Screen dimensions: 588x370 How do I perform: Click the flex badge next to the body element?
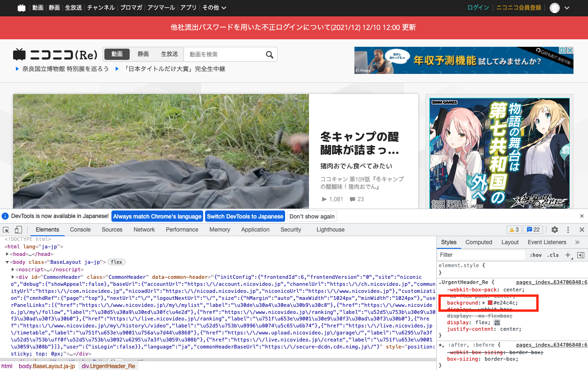(x=116, y=261)
